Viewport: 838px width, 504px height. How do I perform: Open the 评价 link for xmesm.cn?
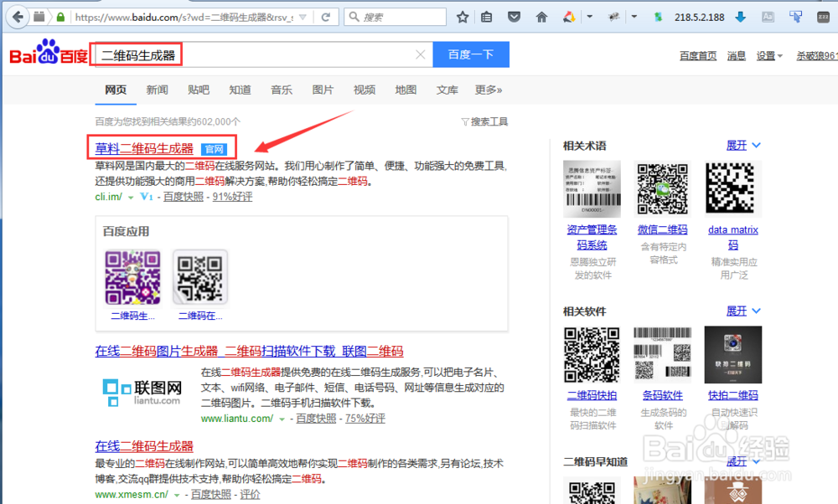click(x=250, y=495)
